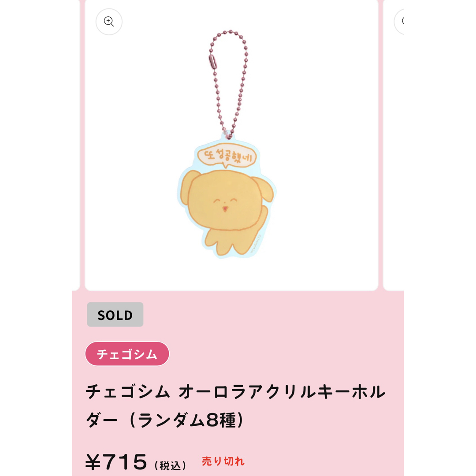476x476 pixels.
Task: Click the chain clasp connector
Action: 213,62
